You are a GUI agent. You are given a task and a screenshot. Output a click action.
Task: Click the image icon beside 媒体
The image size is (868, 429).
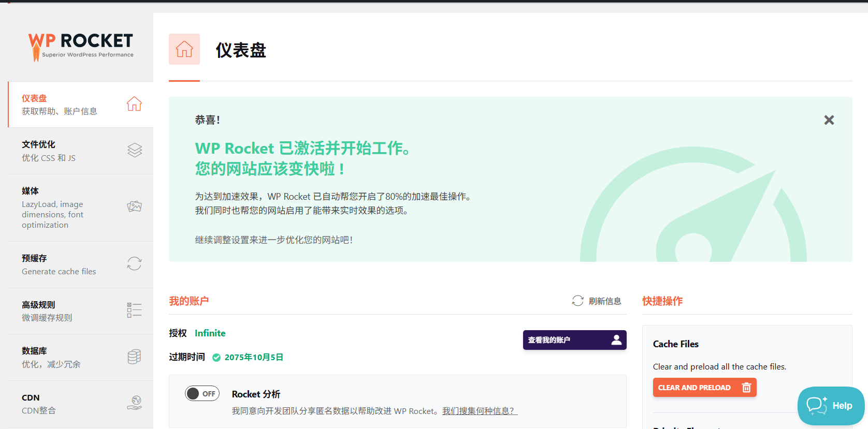[x=134, y=207]
